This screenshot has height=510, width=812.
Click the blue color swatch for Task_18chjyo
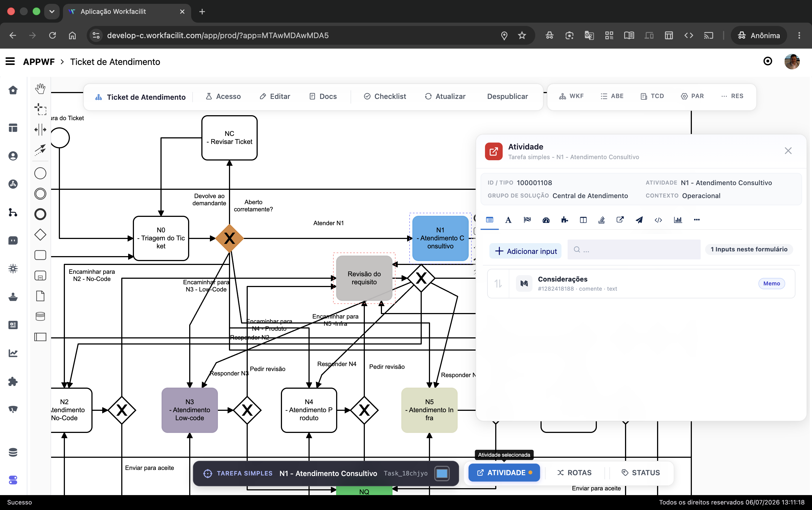point(442,473)
